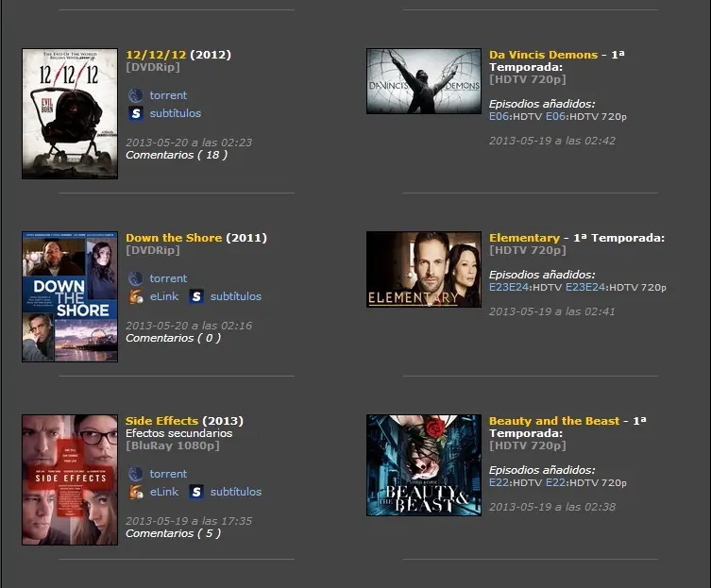
Task: Click the date 2013-05-19 a las 02:41
Action: click(552, 311)
